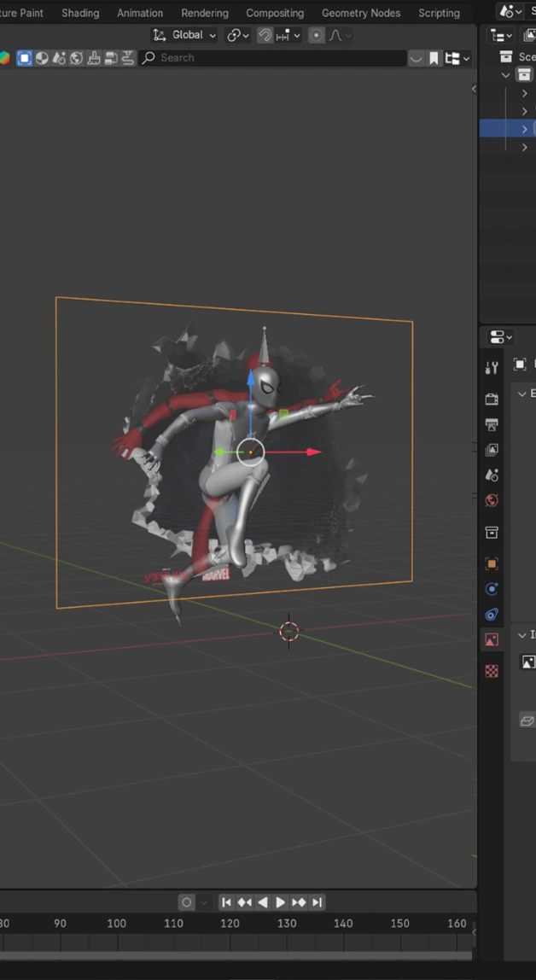This screenshot has width=536, height=980.
Task: Open the View Layer properties tab
Action: coord(492,450)
